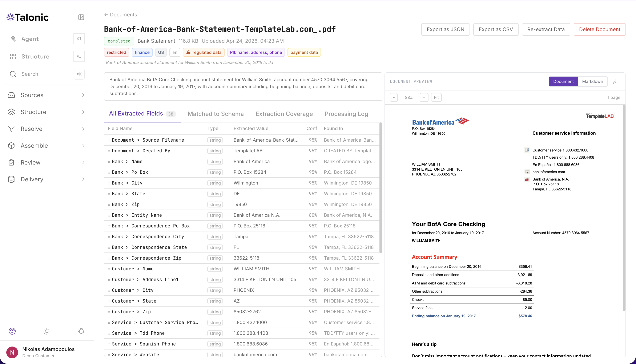Download the document preview file
This screenshot has width=636, height=364.
click(x=616, y=81)
